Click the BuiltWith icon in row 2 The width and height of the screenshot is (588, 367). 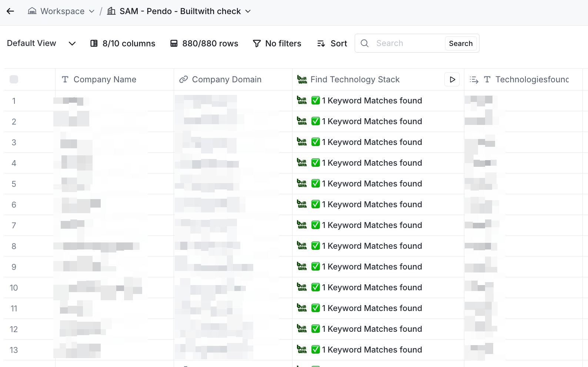[302, 121]
